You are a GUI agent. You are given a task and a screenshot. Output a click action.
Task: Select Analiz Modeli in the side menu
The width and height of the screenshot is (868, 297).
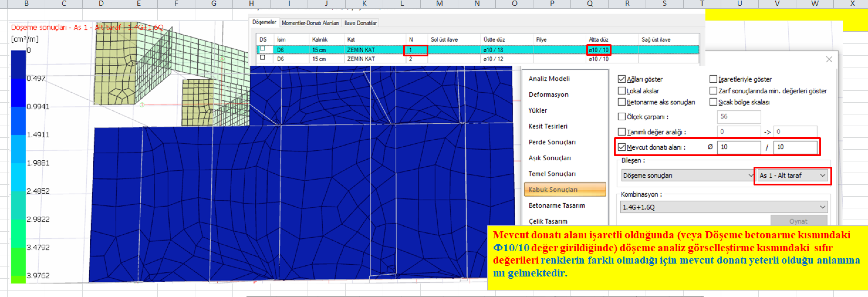[x=549, y=79]
